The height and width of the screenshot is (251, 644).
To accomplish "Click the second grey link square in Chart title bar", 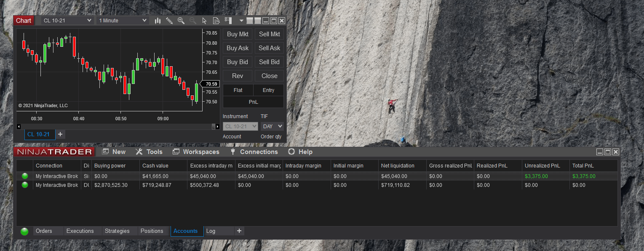I will pyautogui.click(x=258, y=21).
